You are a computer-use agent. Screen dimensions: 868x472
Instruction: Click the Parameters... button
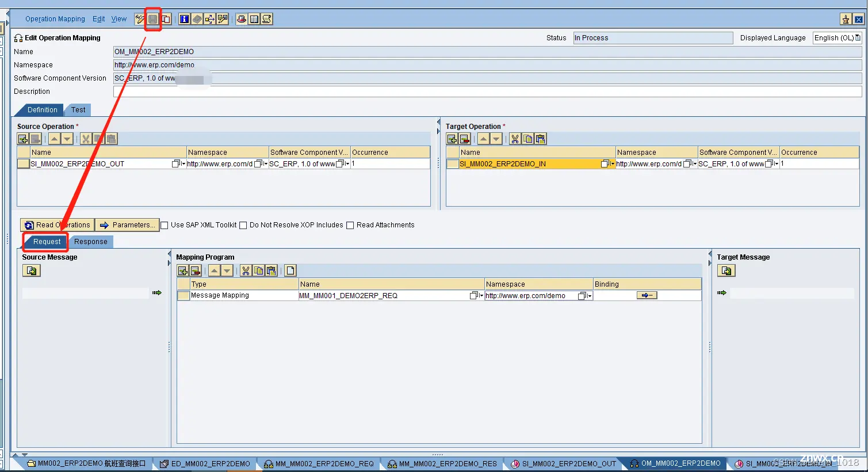pyautogui.click(x=127, y=225)
